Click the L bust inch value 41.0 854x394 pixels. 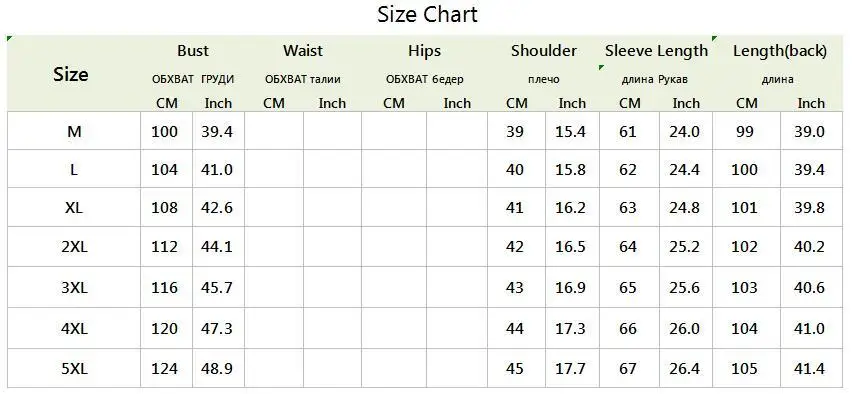pos(217,169)
